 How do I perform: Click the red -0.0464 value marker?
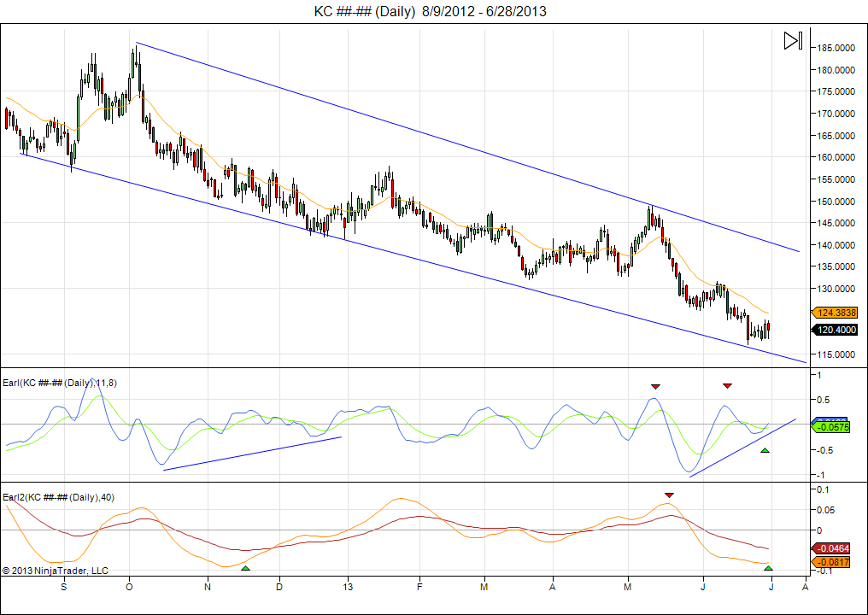(x=831, y=548)
